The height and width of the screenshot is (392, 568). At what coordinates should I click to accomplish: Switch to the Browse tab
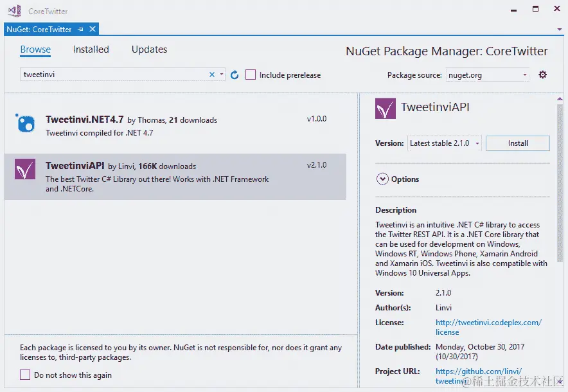click(35, 49)
